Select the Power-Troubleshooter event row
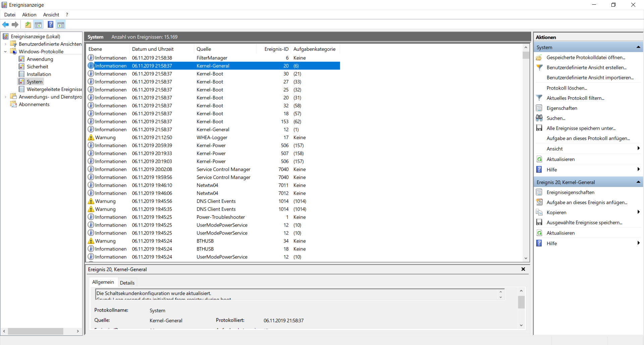The image size is (644, 345). [213, 217]
